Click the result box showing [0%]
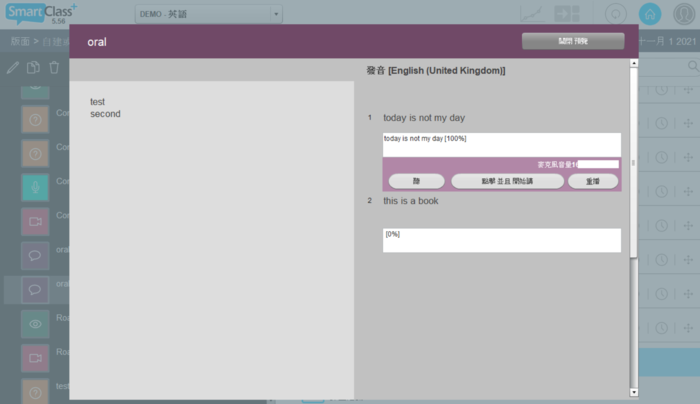Image resolution: width=700 pixels, height=404 pixels. (x=501, y=240)
